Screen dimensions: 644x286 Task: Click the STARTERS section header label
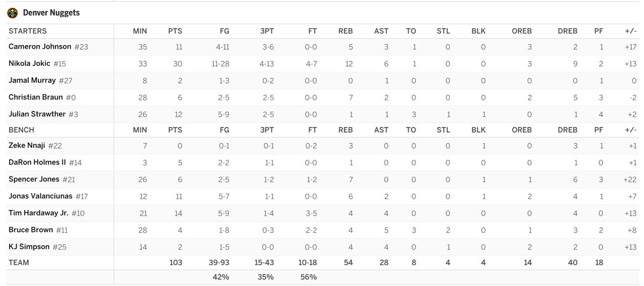click(x=27, y=31)
